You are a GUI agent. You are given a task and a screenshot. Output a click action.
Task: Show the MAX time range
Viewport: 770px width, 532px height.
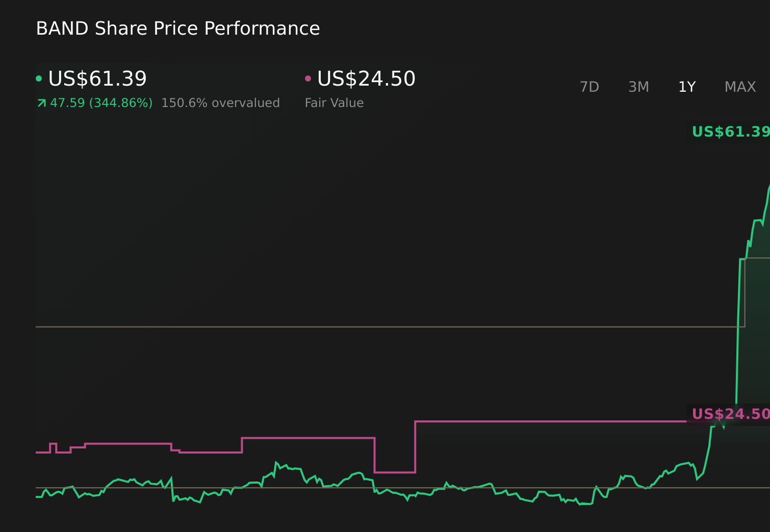740,87
